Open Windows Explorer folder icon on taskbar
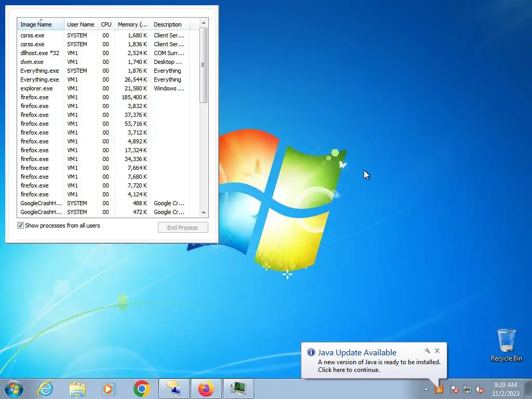Image resolution: width=532 pixels, height=399 pixels. pos(77,389)
